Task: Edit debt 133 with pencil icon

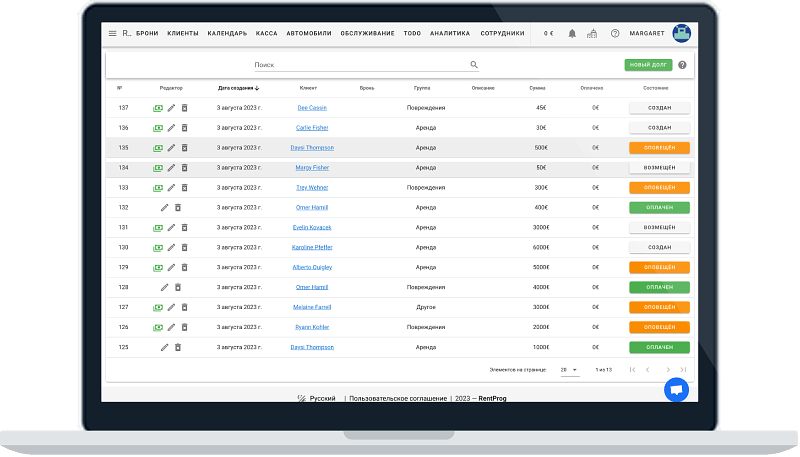Action: (x=171, y=188)
